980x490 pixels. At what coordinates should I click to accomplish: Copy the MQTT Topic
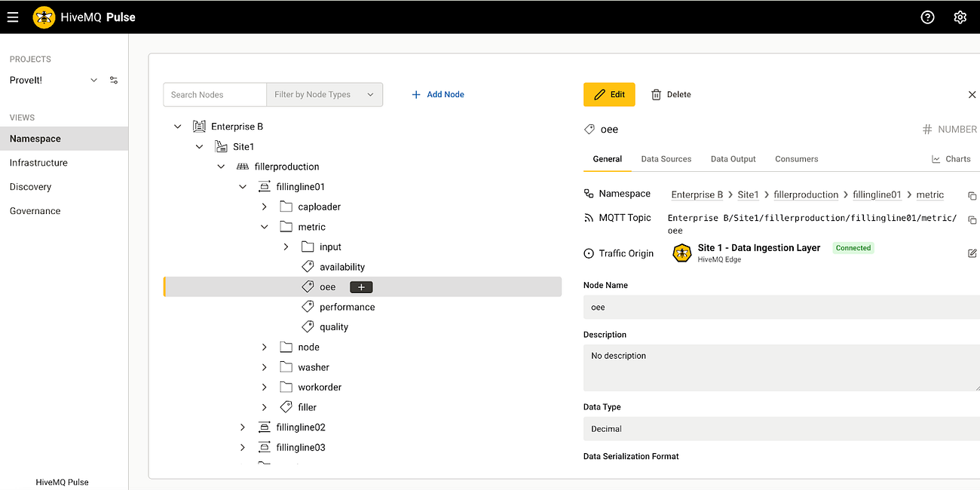972,219
